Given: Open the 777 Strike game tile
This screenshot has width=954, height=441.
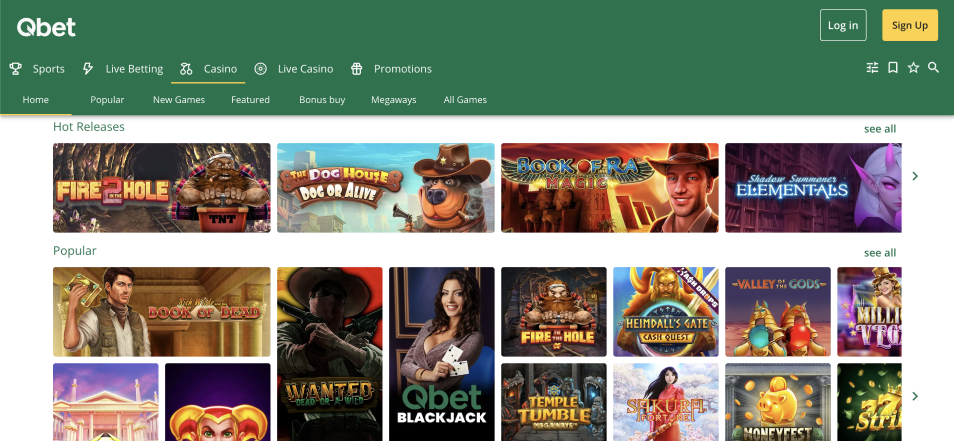Looking at the screenshot, I should 869,402.
